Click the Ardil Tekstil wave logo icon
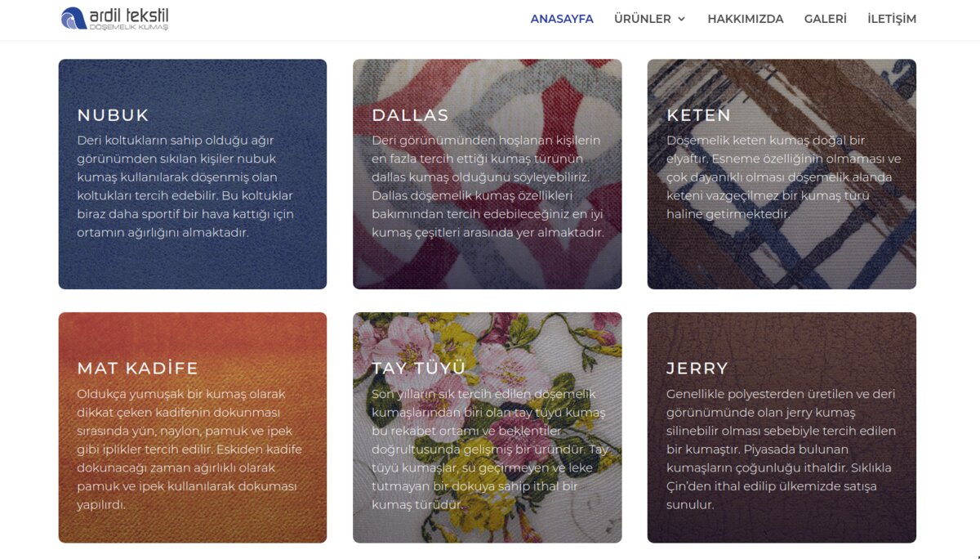Image resolution: width=980 pixels, height=559 pixels. (73, 18)
